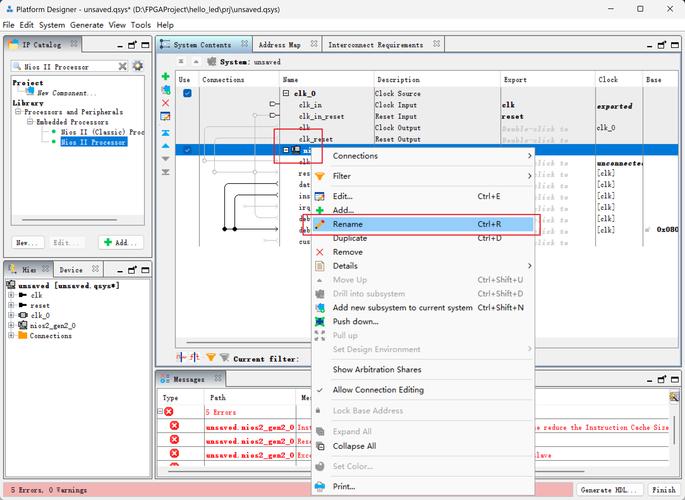Toggle Allow Connection Editing in context menu
Image resolution: width=685 pixels, height=500 pixels.
click(378, 390)
